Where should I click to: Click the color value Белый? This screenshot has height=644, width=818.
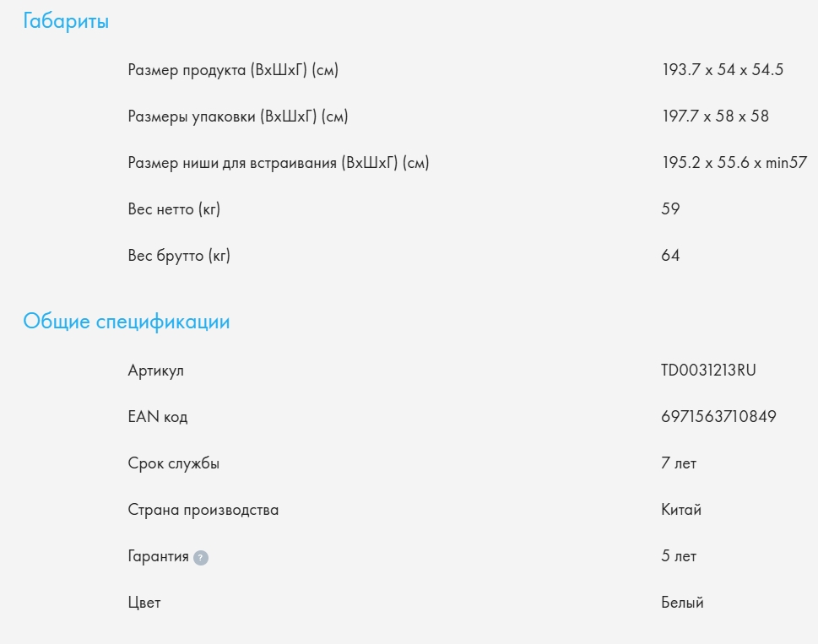(682, 603)
